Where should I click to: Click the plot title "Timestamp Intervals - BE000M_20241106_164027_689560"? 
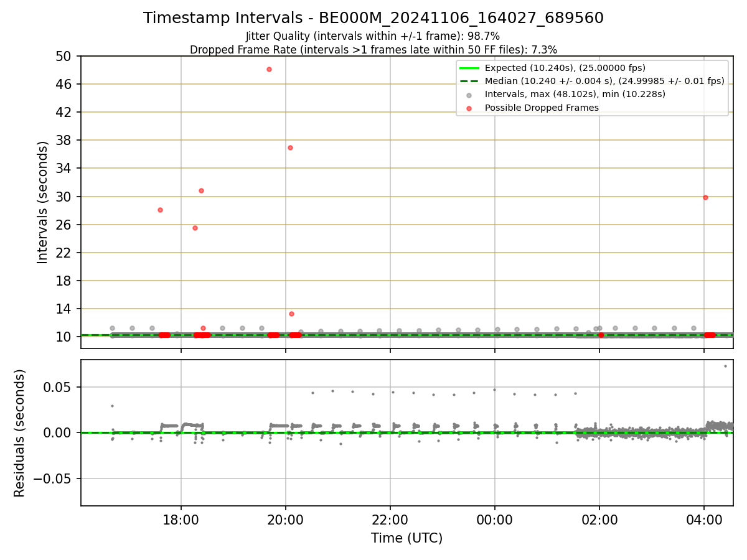[x=374, y=18]
